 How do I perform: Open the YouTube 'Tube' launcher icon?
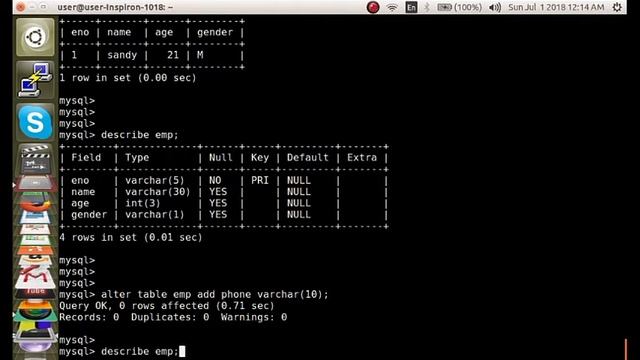coord(35,292)
